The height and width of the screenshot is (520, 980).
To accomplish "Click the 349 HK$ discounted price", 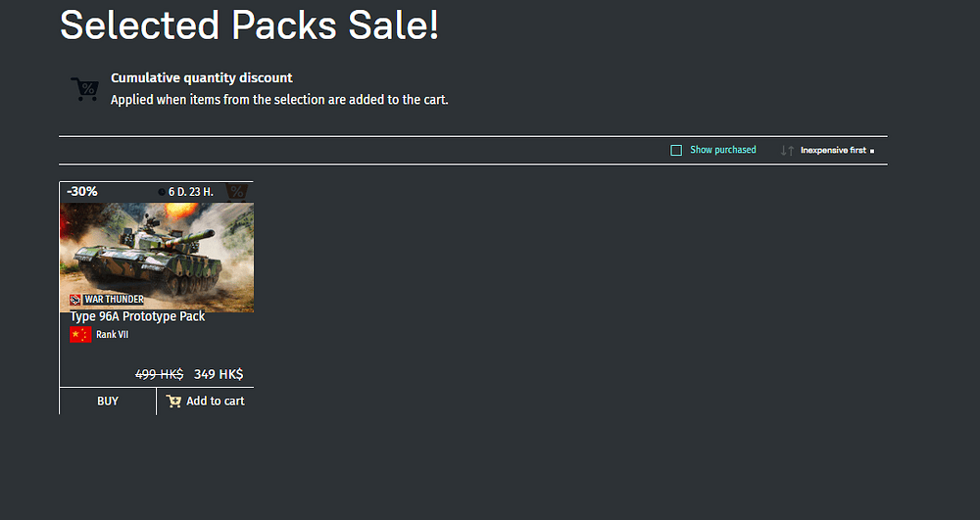I will [219, 374].
